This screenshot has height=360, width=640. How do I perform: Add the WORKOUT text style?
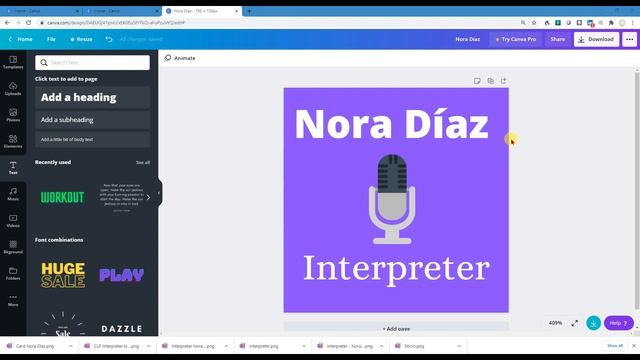point(62,198)
